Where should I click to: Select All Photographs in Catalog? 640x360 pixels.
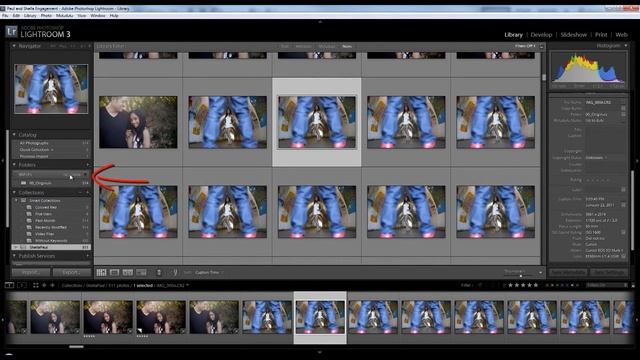(34, 143)
